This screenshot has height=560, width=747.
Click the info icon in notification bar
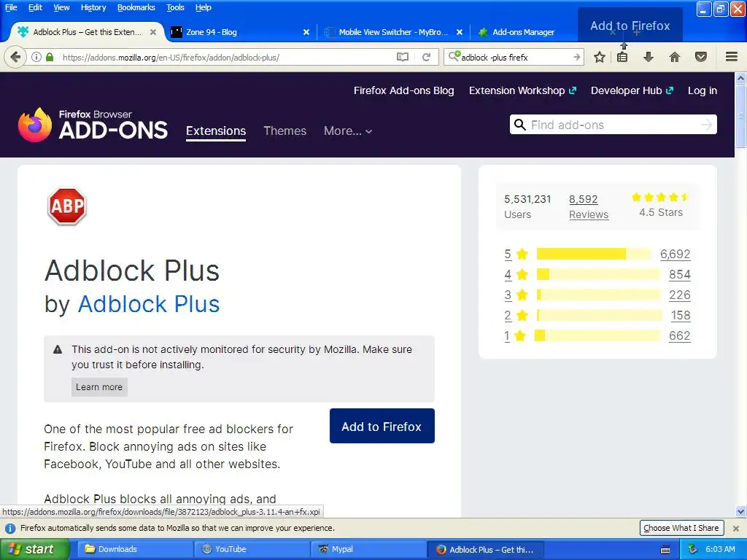click(9, 528)
